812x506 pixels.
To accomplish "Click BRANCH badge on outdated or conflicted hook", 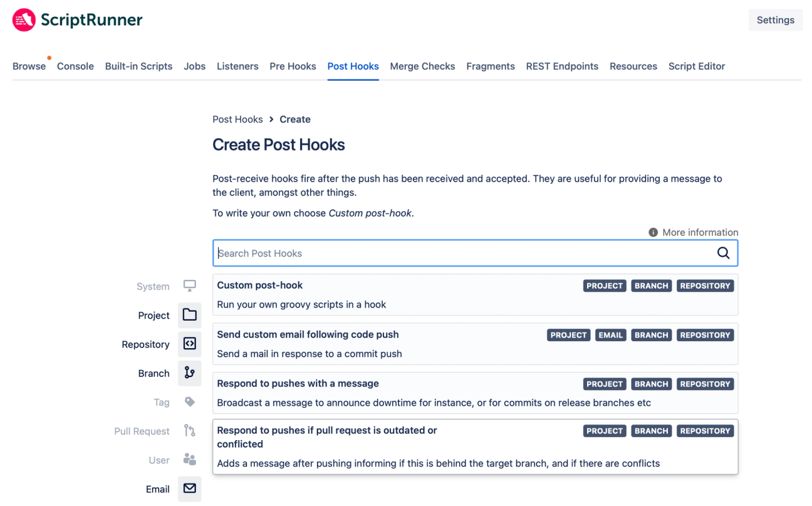I will pos(651,431).
